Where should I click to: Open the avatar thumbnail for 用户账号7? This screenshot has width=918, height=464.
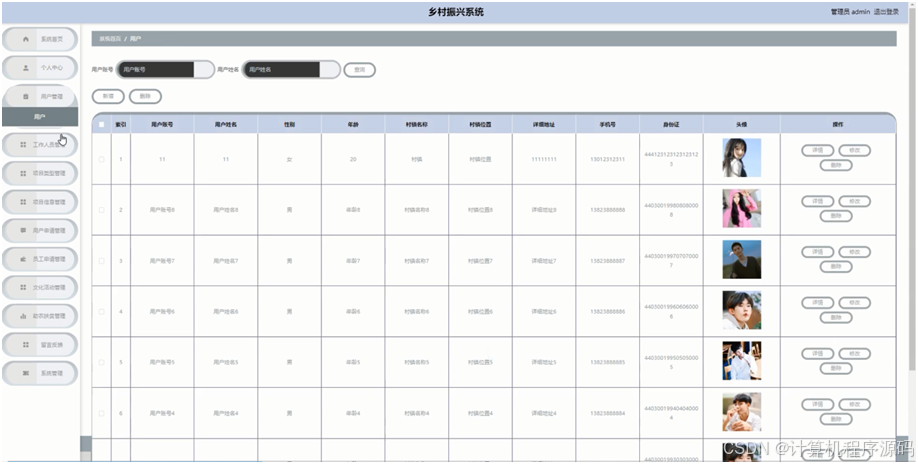coord(742,259)
